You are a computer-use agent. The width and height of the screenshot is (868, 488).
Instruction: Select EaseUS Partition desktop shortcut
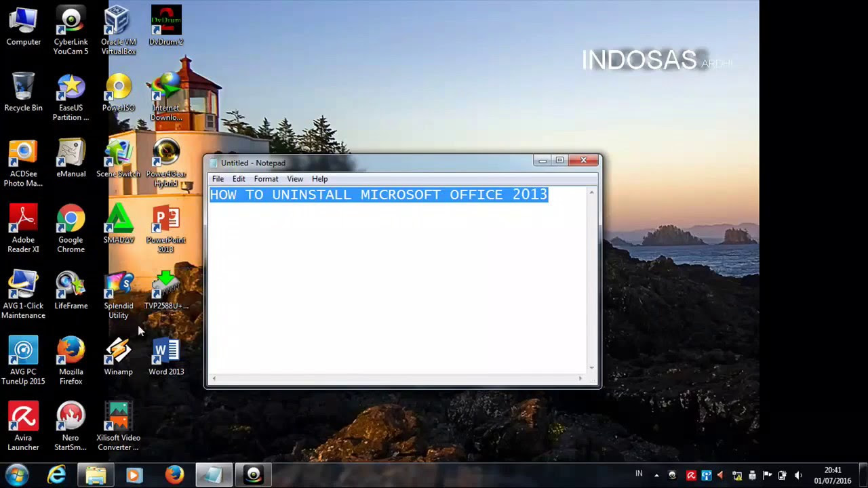pyautogui.click(x=71, y=97)
